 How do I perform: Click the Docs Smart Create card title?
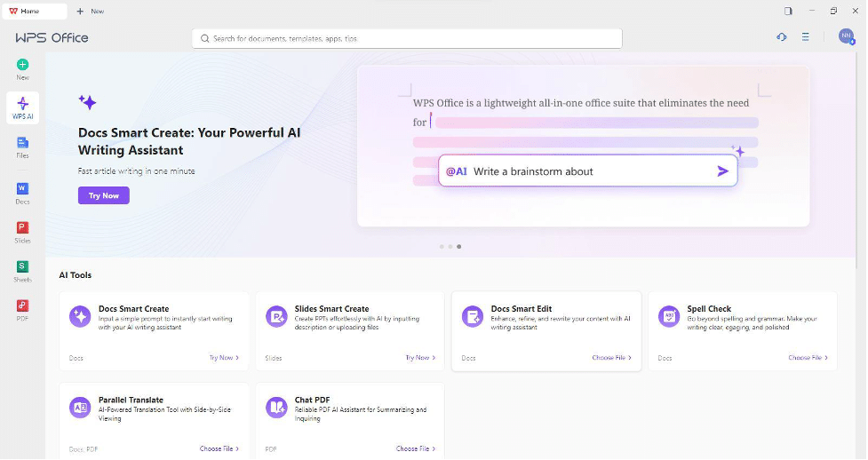pos(133,309)
